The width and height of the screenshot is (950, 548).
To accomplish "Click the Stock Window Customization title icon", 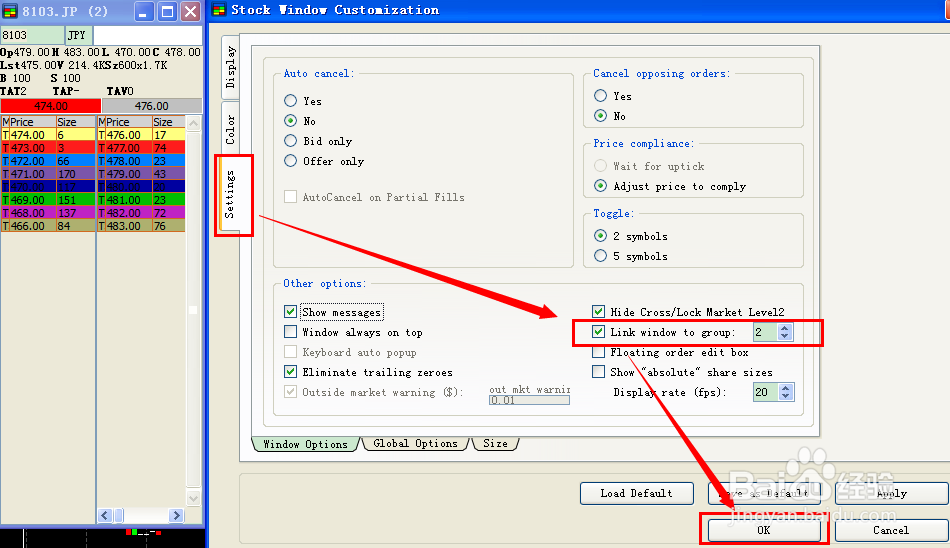I will (x=219, y=10).
